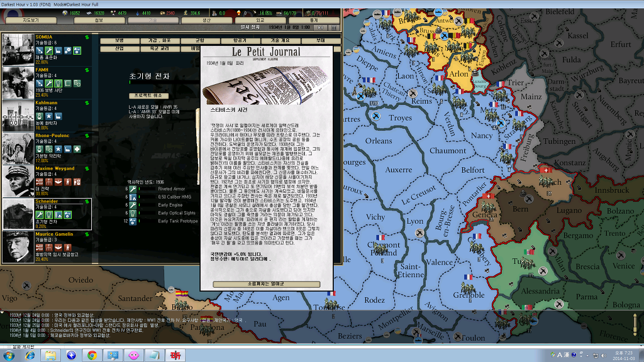644x362 pixels.
Task: Click Schneider's wrench specialty icon
Action: tap(40, 215)
